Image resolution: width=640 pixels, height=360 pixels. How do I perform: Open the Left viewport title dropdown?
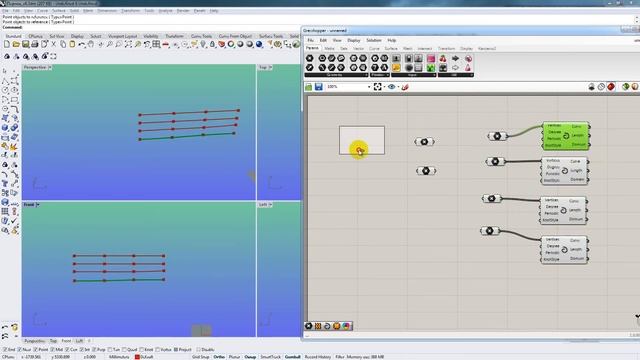coord(270,204)
